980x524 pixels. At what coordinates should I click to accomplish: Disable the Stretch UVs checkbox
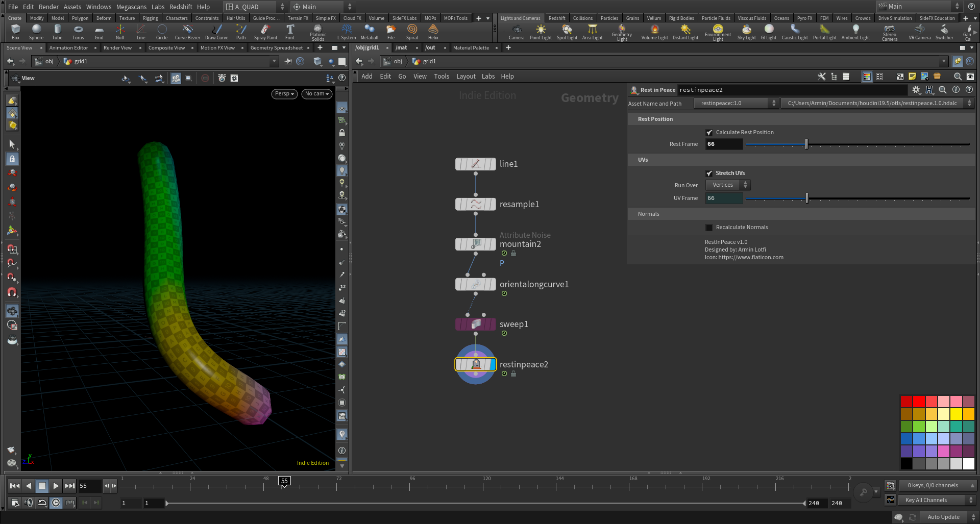pos(709,173)
